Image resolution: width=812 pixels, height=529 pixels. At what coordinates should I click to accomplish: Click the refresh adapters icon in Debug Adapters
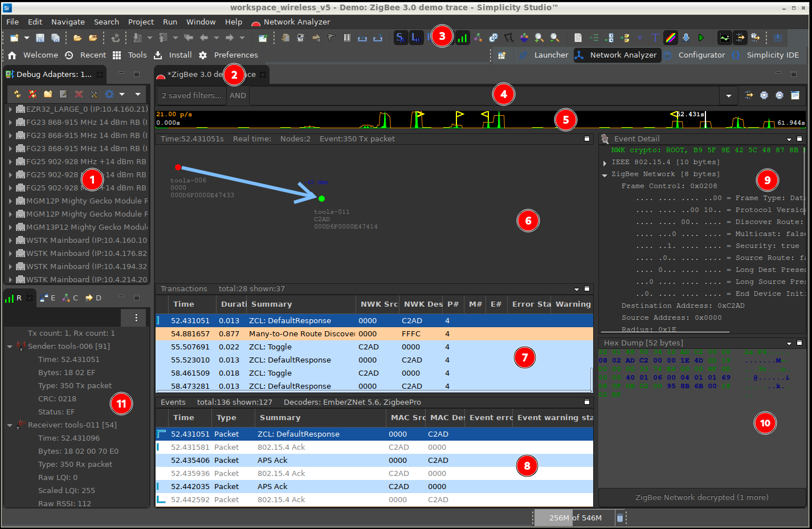pos(18,94)
